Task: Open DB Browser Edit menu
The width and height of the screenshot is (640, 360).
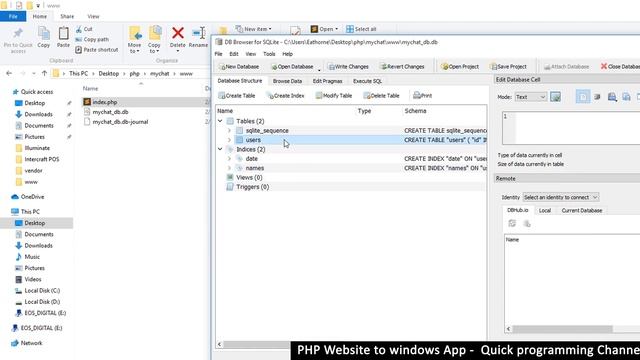Action: tap(233, 54)
